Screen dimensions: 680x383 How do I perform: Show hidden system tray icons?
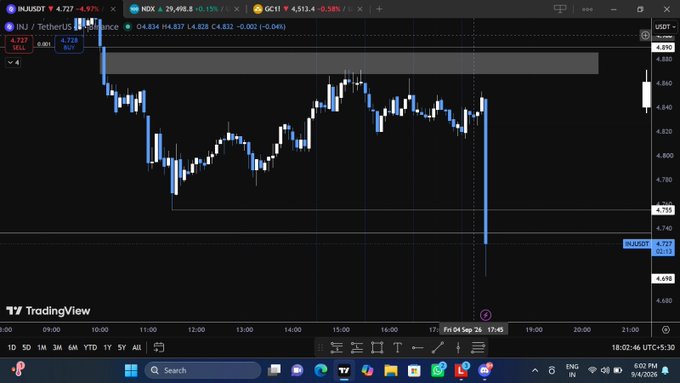click(535, 370)
